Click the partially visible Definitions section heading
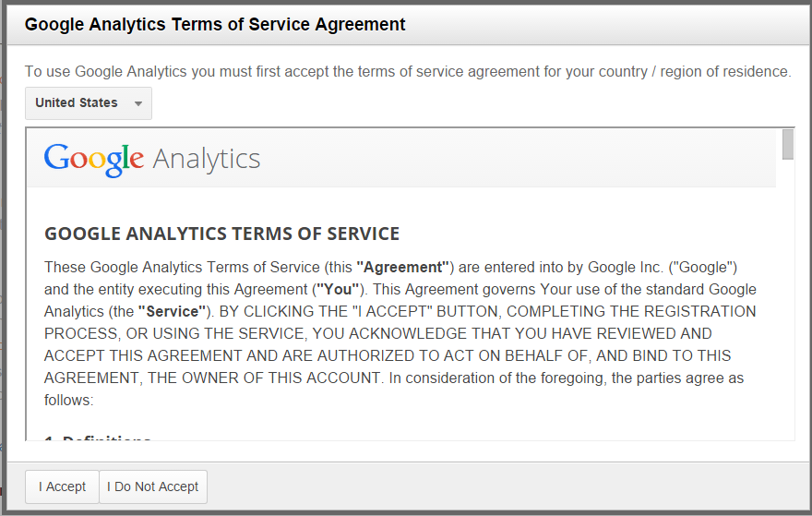The image size is (812, 516). pos(98,438)
